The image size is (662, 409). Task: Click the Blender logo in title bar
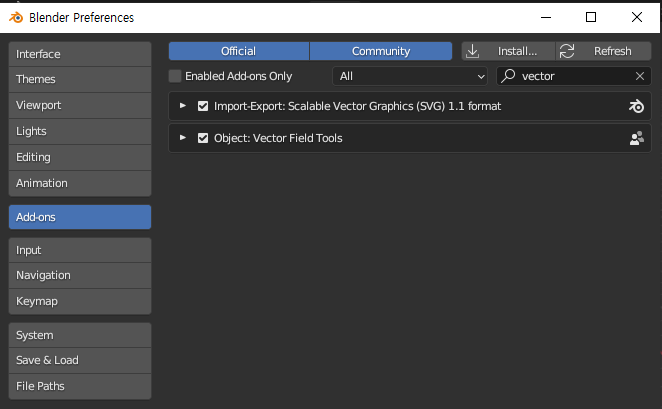pos(16,17)
